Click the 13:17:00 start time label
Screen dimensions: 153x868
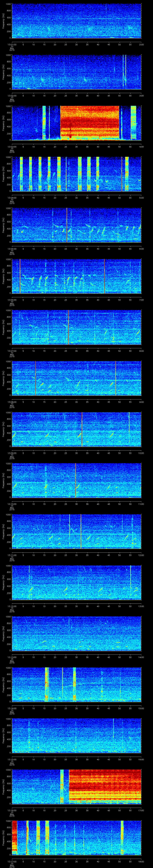(12, 861)
